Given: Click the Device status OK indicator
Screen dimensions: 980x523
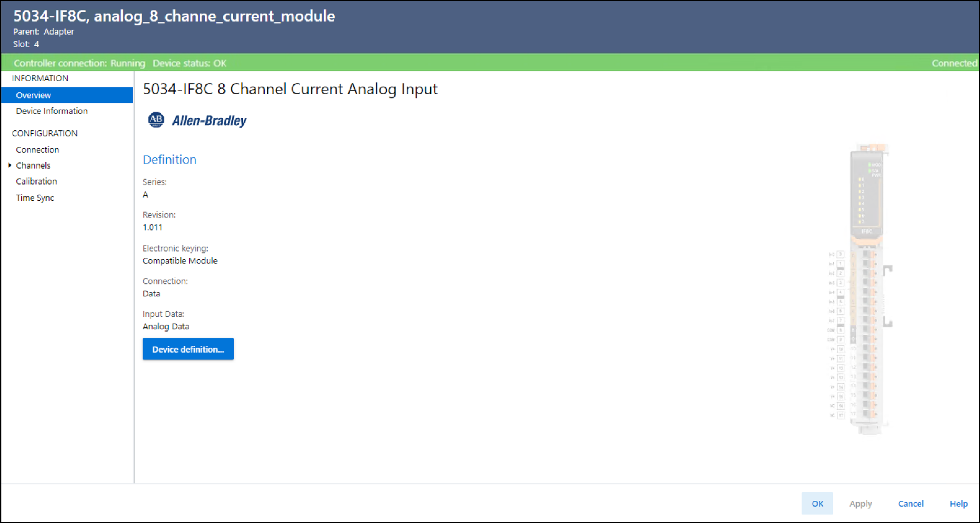Looking at the screenshot, I should coord(189,63).
